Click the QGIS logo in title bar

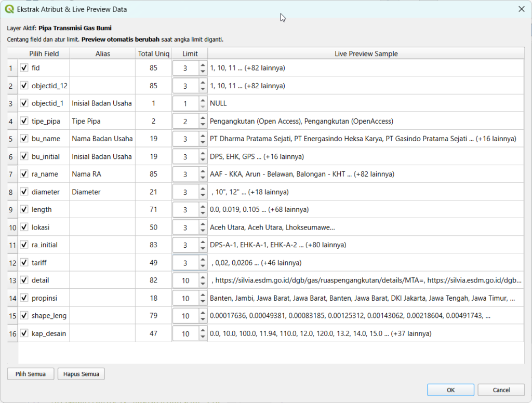point(9,9)
